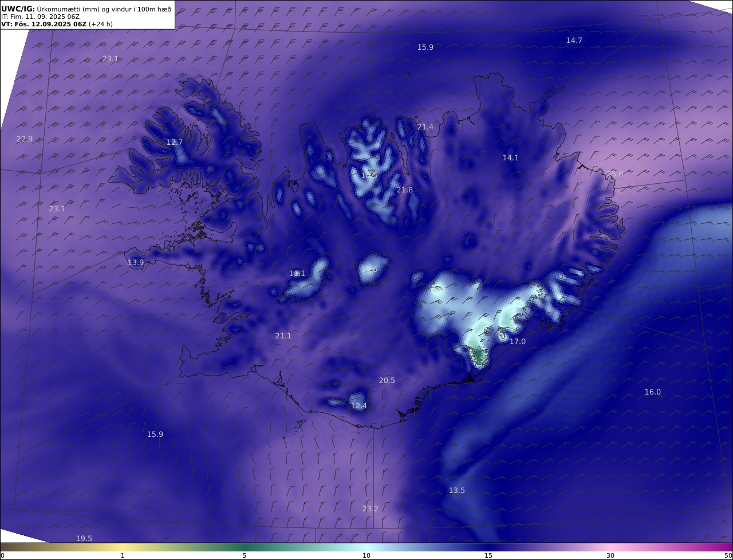Click the 25.6 value on the map
This screenshot has width=733, height=560.
click(x=616, y=174)
